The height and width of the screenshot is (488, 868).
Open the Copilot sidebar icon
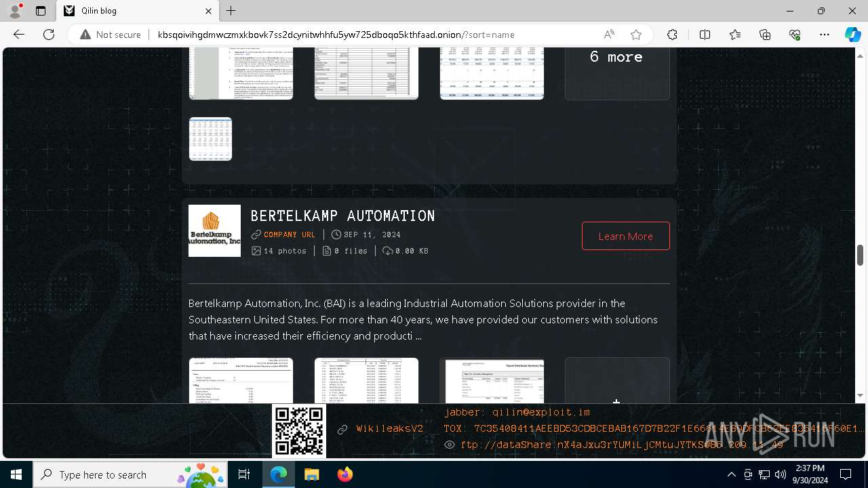point(852,35)
